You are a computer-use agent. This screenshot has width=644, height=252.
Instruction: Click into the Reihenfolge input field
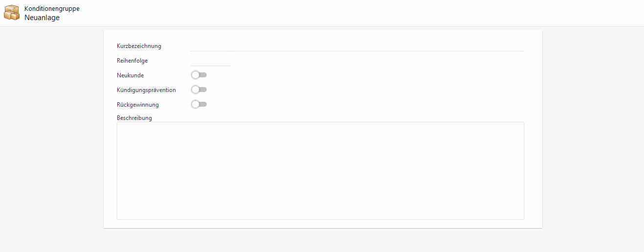(x=210, y=61)
